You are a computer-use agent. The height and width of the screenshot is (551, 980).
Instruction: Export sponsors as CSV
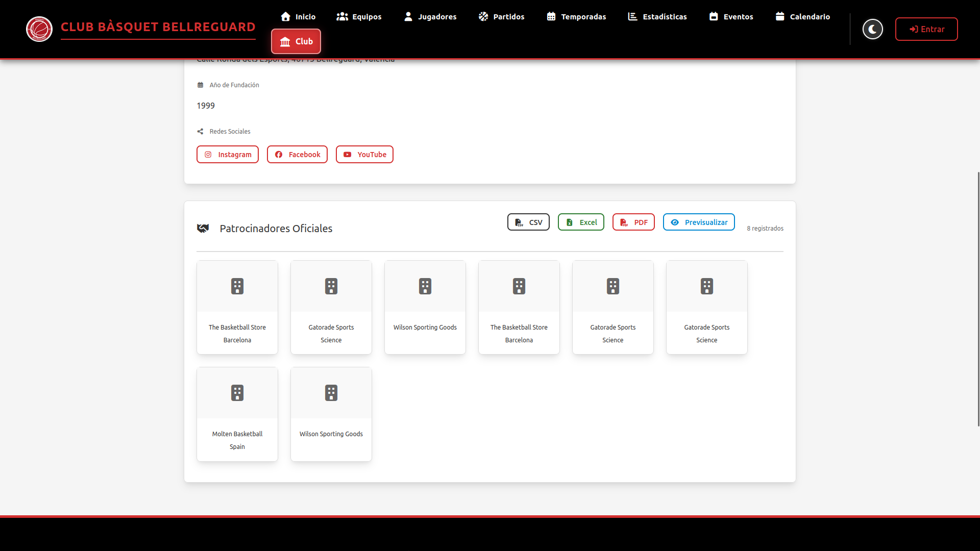(x=528, y=222)
